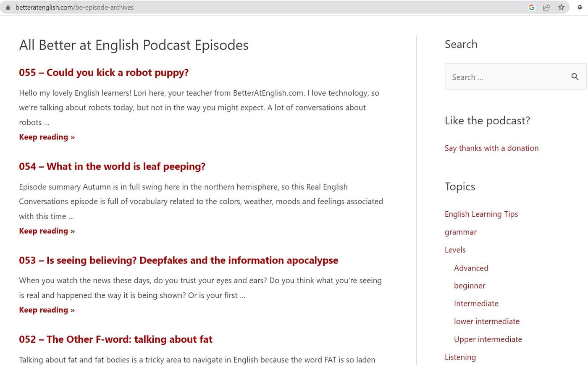Viewport: 588px width, 365px height.
Task: Select the grammar topic
Action: [x=461, y=232]
